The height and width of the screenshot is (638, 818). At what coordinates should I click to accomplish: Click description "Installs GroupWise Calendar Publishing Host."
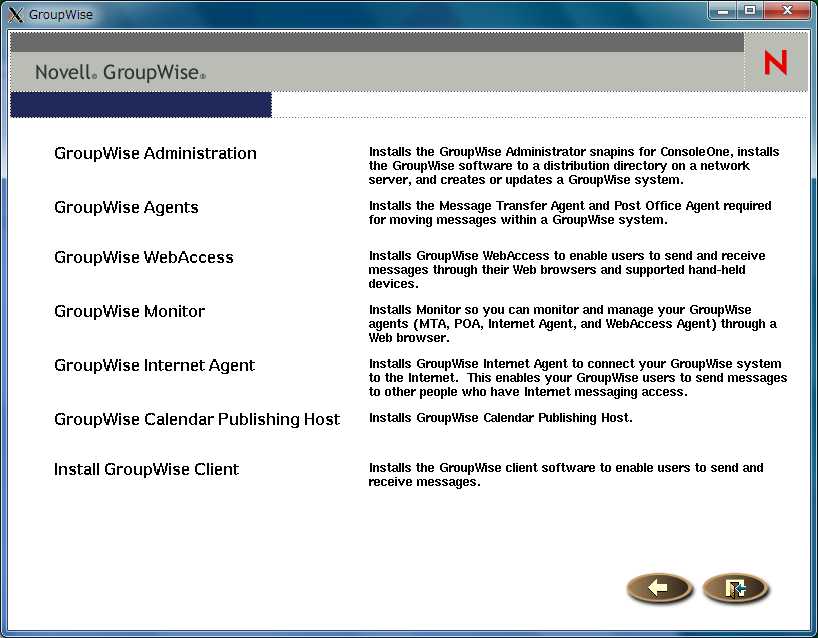pyautogui.click(x=500, y=418)
